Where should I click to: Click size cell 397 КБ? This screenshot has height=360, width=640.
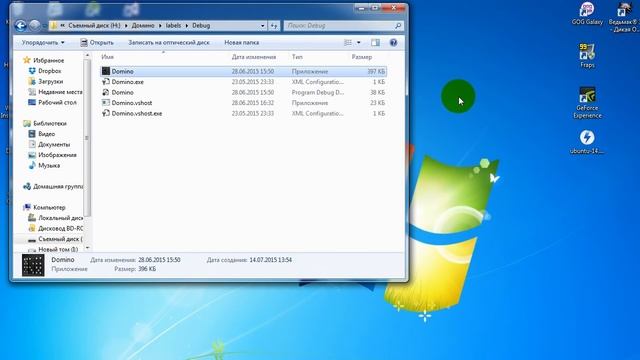click(x=376, y=71)
